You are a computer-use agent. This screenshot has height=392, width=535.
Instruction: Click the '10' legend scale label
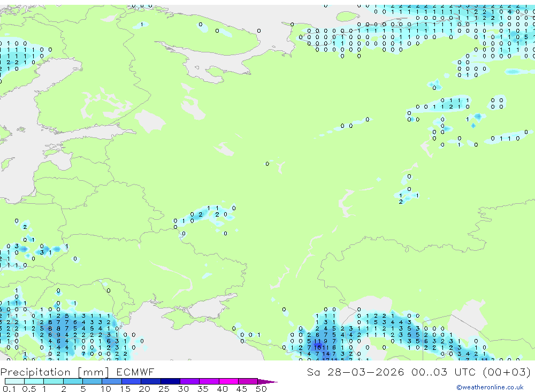[x=106, y=389]
